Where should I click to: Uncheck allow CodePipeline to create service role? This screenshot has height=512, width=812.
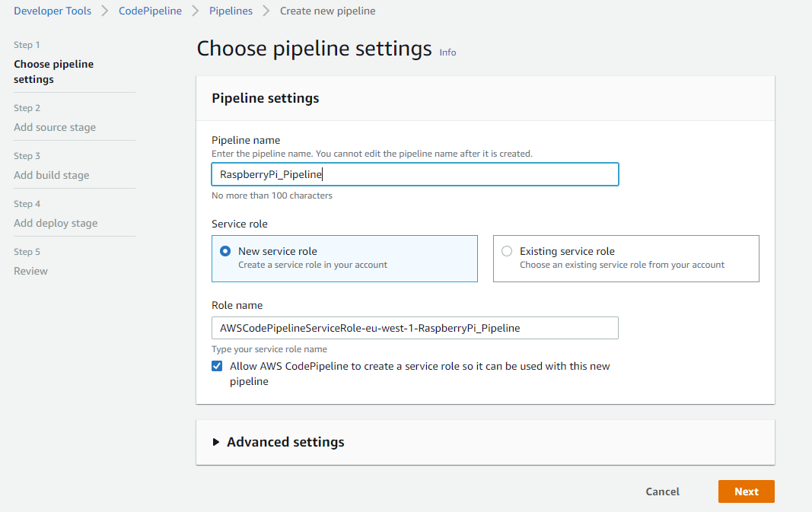[217, 366]
